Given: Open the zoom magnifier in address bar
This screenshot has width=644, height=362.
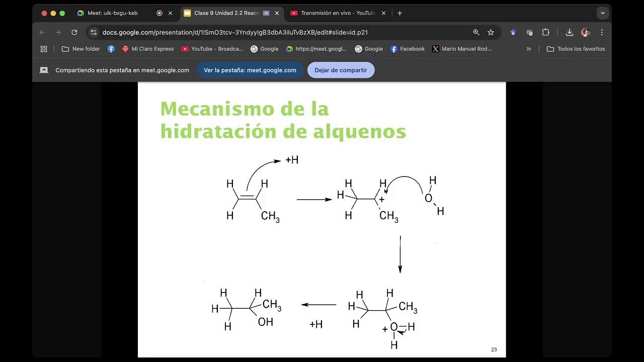Looking at the screenshot, I should pyautogui.click(x=476, y=32).
